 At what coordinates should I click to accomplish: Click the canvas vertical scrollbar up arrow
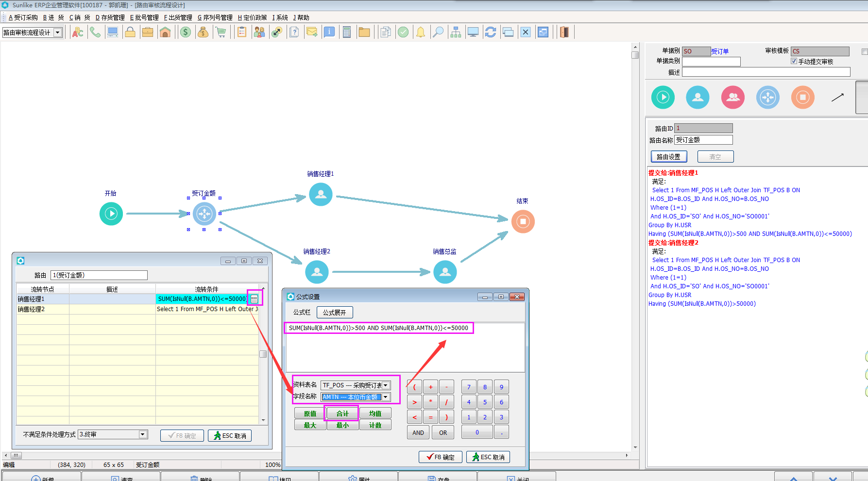(635, 47)
